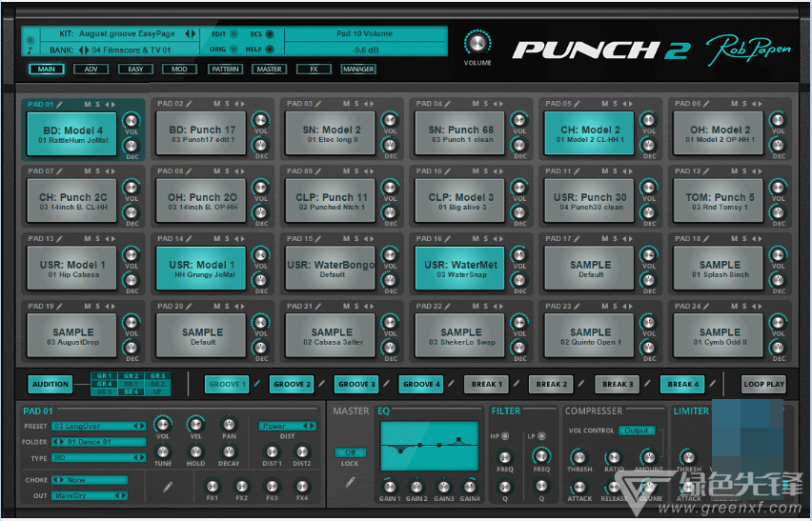The height and width of the screenshot is (521, 812).
Task: Enable the LP filter switch
Action: tap(541, 436)
